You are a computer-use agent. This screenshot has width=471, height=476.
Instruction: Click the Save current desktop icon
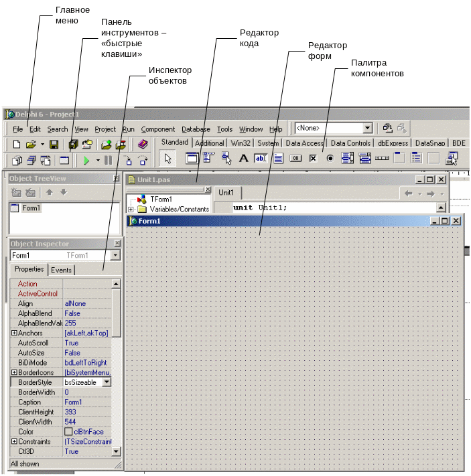387,128
